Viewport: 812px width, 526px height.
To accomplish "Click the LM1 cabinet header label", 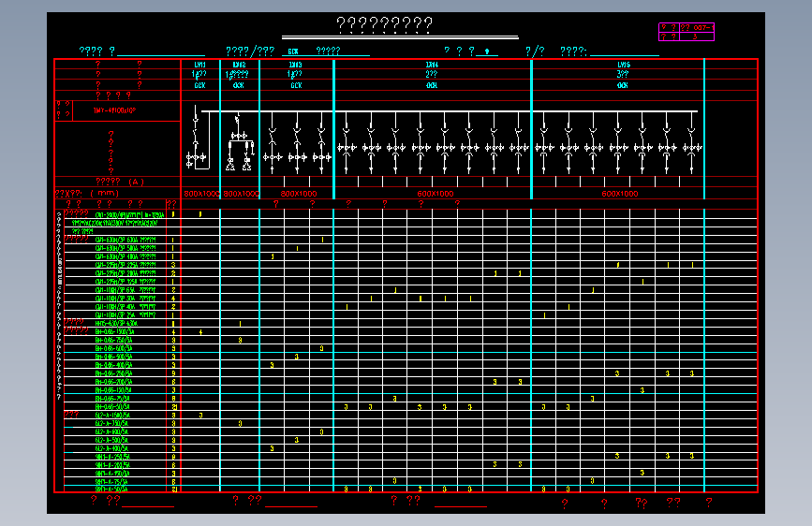I will click(x=199, y=65).
